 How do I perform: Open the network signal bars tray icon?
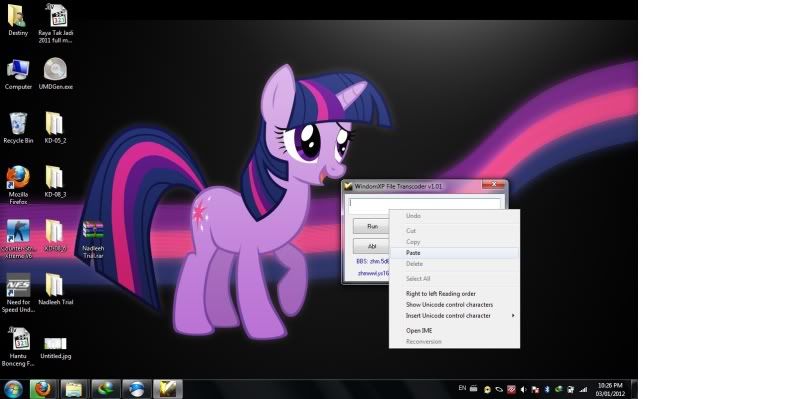click(583, 390)
